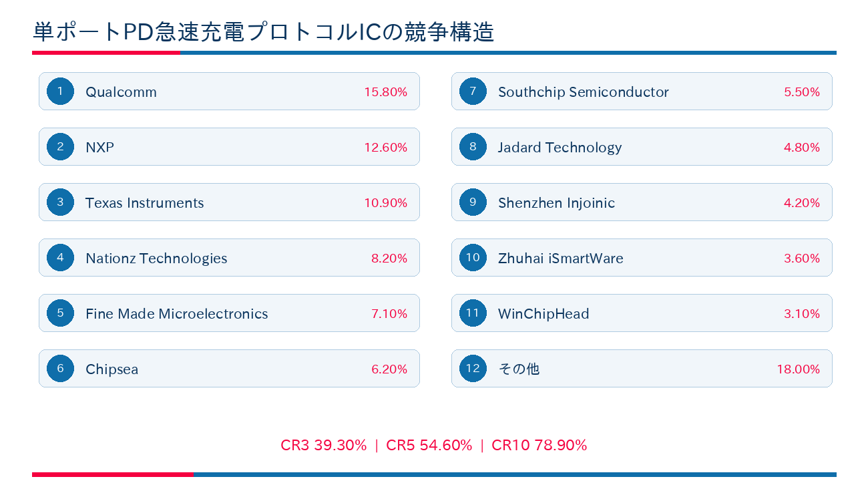Select the number 9 circle icon
The image size is (868, 489).
(x=473, y=202)
